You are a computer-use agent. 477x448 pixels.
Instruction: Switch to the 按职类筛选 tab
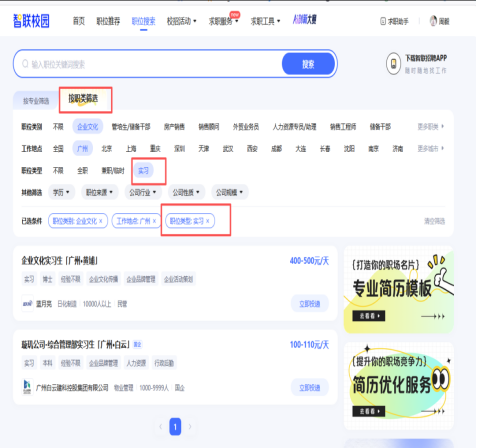tap(83, 99)
